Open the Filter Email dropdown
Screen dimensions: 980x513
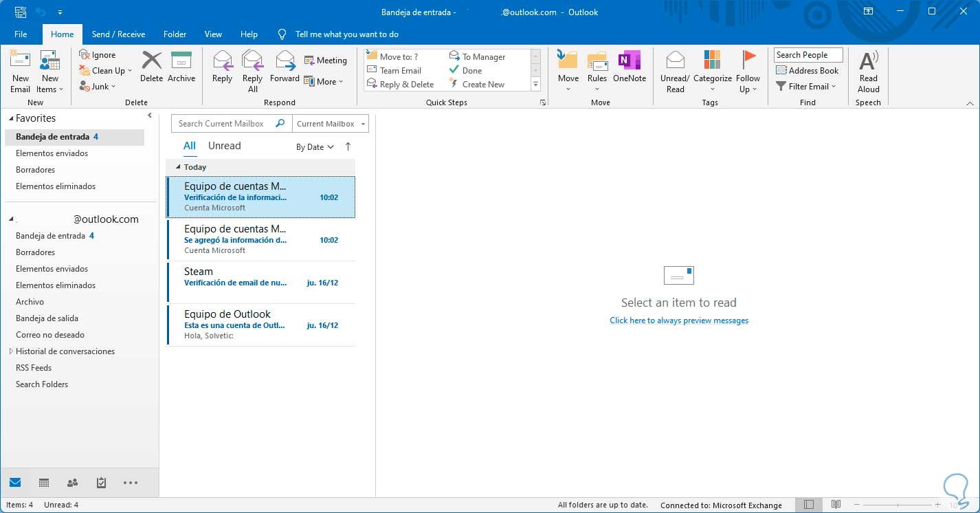click(806, 86)
